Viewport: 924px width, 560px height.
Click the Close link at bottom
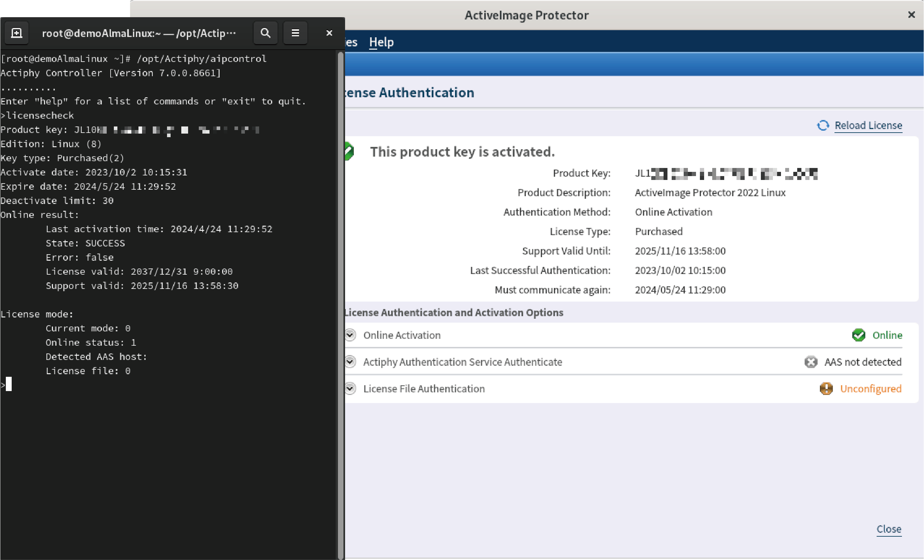tap(888, 529)
